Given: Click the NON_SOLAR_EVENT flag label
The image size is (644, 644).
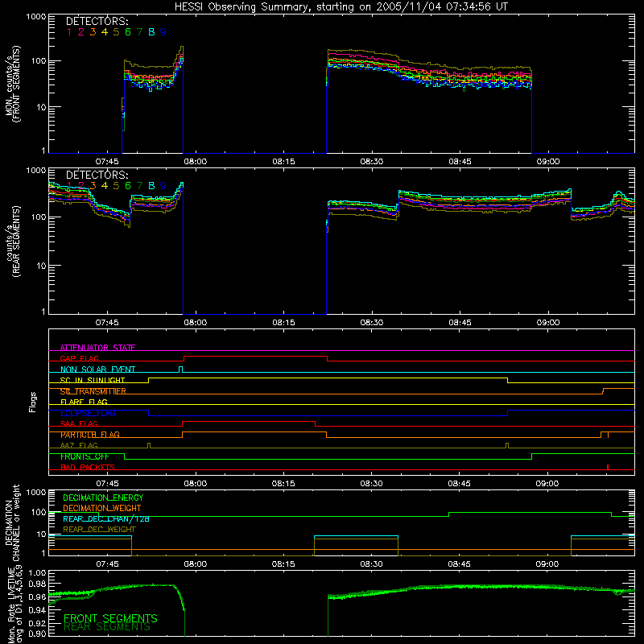Looking at the screenshot, I should (97, 369).
